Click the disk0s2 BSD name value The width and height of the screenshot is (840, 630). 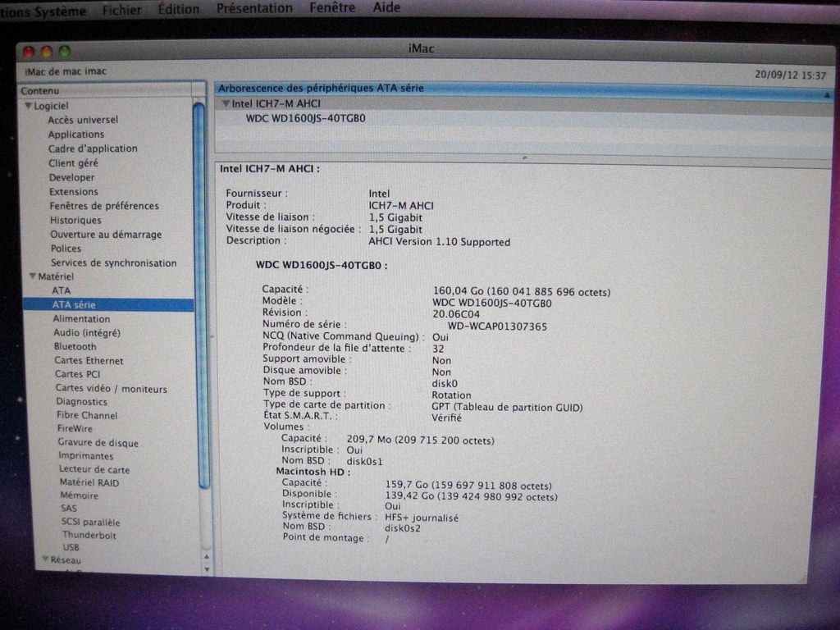pyautogui.click(x=402, y=528)
